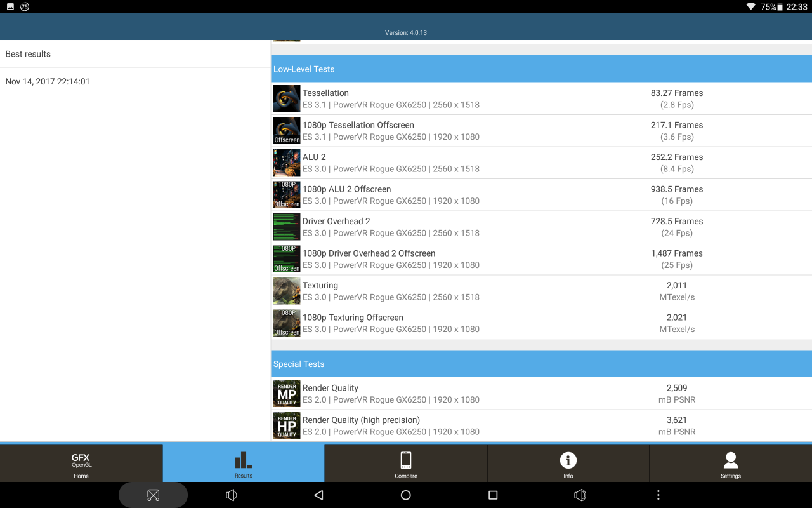Open the Tessellation test title
Image resolution: width=812 pixels, height=508 pixels.
tap(325, 93)
